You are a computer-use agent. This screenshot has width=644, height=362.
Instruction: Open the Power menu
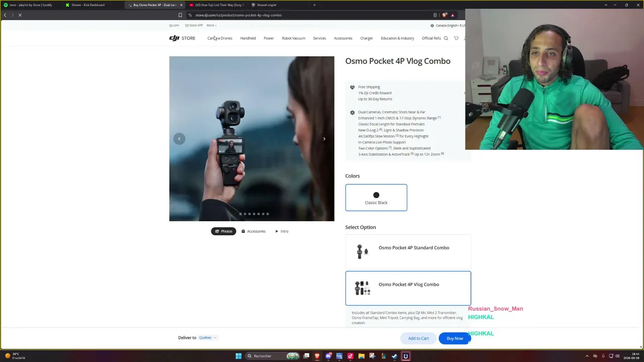(x=269, y=38)
